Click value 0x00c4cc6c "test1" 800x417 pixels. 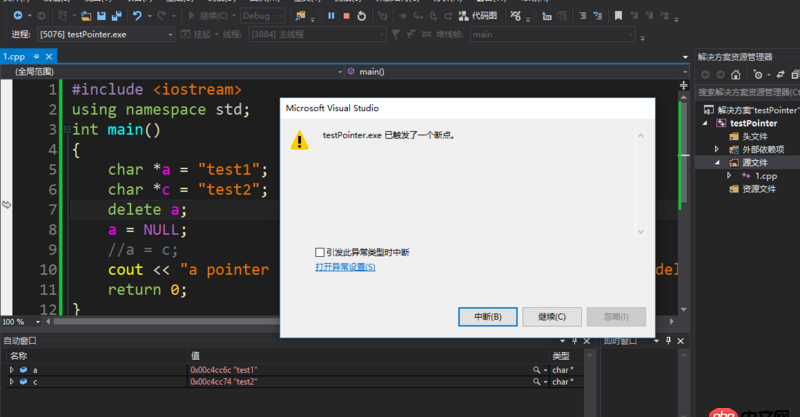[x=224, y=370]
